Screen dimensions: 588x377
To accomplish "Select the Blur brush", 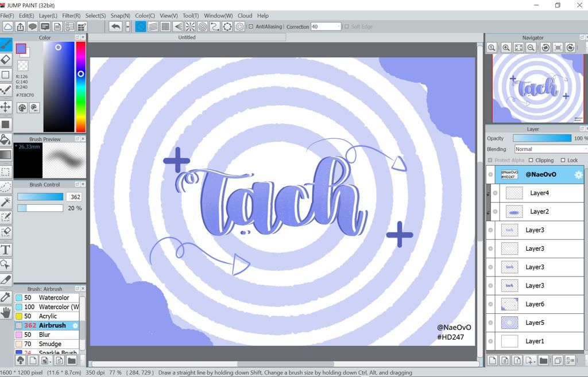I will click(47, 335).
